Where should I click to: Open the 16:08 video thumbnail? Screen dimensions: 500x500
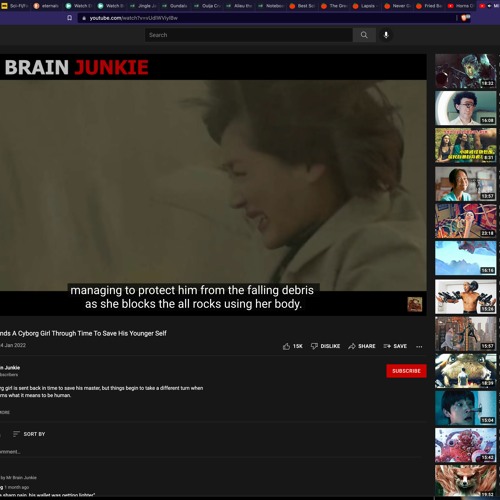pyautogui.click(x=465, y=108)
